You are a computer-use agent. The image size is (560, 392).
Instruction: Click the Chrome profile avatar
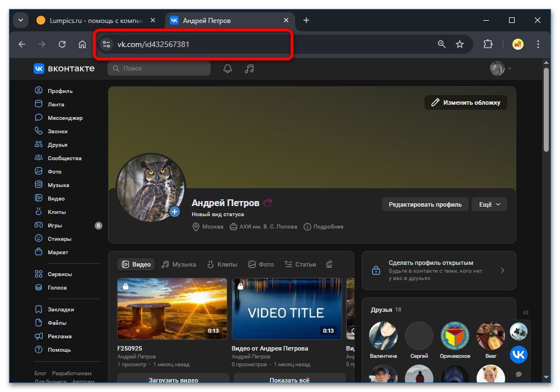(x=518, y=44)
